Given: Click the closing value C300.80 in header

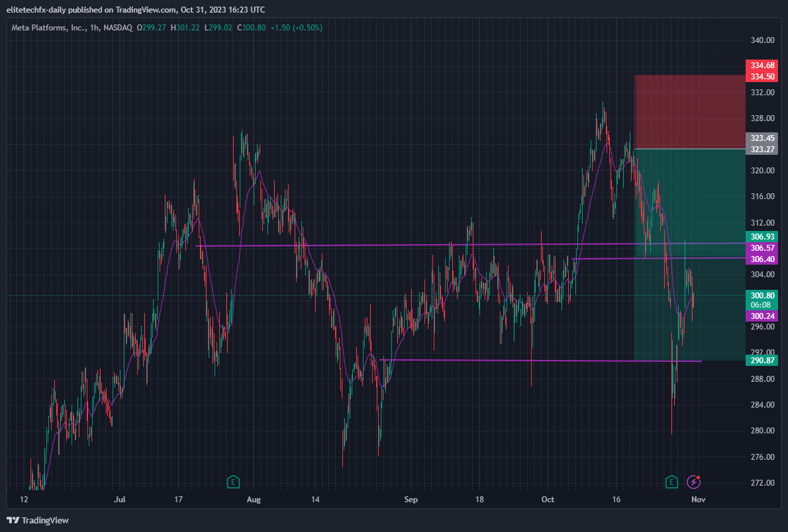Looking at the screenshot, I should [x=251, y=28].
